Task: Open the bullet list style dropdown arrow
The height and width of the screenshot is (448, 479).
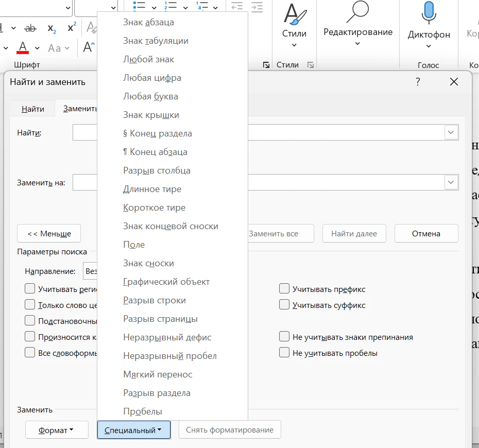Action: 154,7
